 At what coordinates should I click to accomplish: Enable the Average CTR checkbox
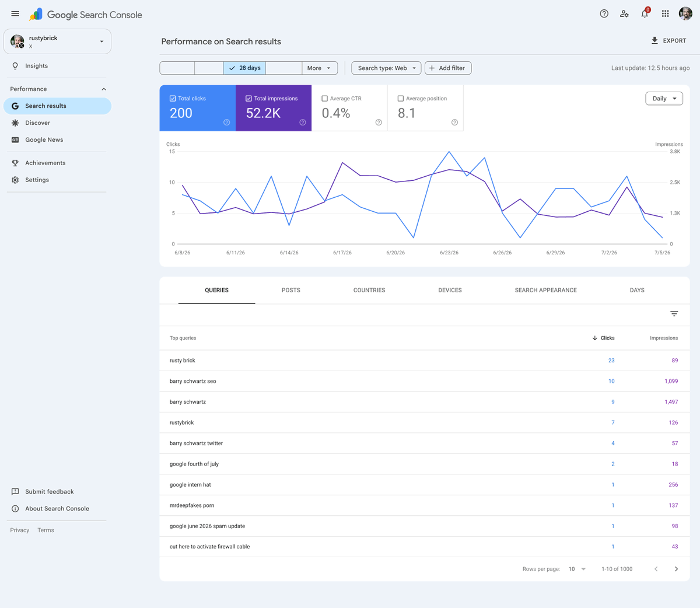325,99
